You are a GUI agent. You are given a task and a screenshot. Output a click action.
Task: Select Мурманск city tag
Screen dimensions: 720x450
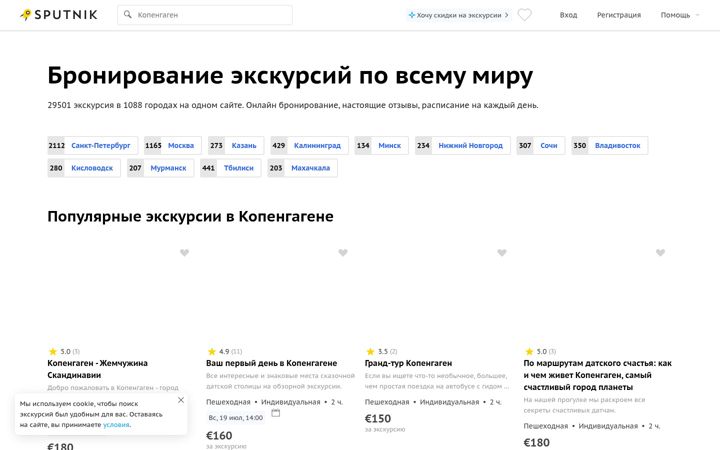(161, 168)
